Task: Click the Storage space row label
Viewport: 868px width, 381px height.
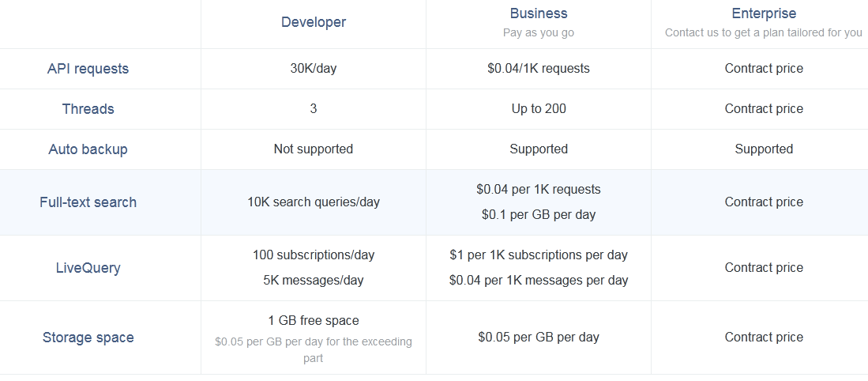Action: (88, 338)
